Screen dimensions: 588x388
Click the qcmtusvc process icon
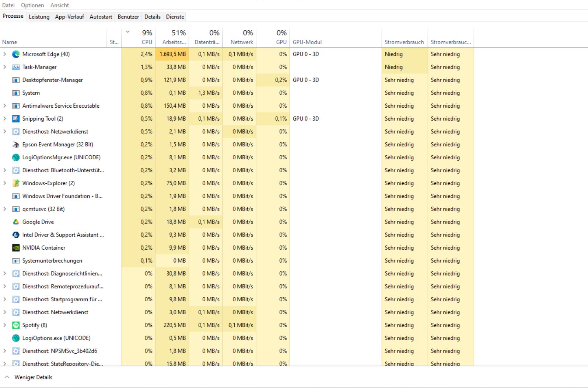coord(16,209)
